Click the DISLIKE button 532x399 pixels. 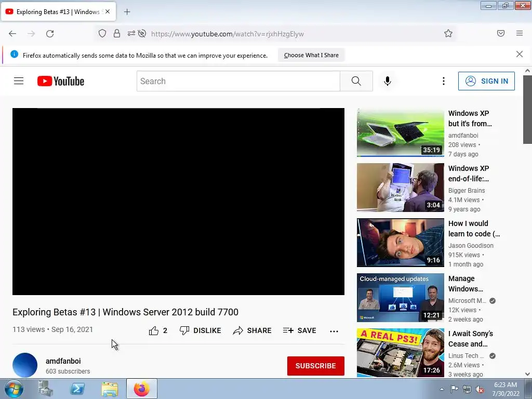point(200,330)
